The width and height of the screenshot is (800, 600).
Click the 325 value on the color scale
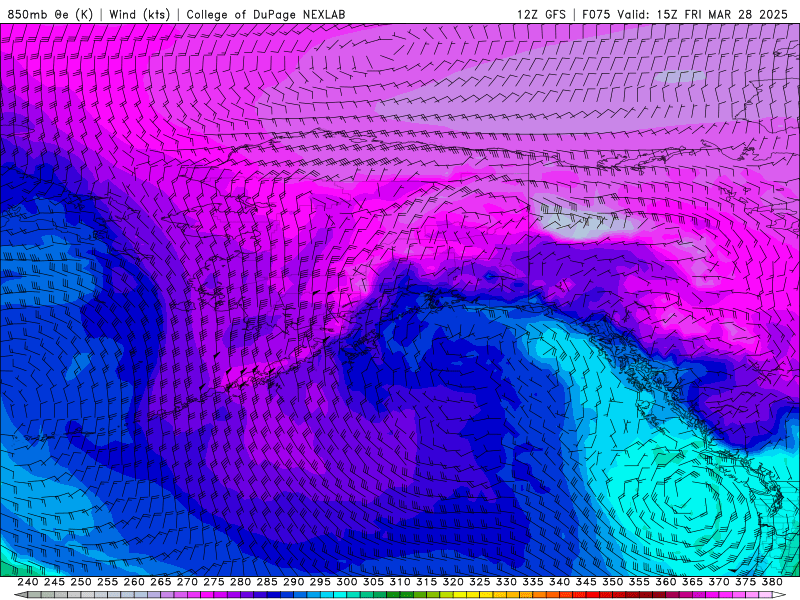(x=479, y=582)
